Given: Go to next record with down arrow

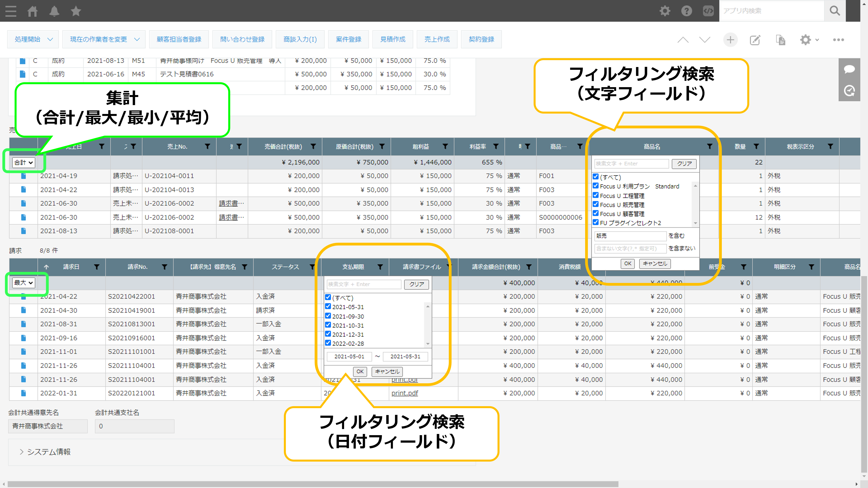Looking at the screenshot, I should pyautogui.click(x=705, y=40).
